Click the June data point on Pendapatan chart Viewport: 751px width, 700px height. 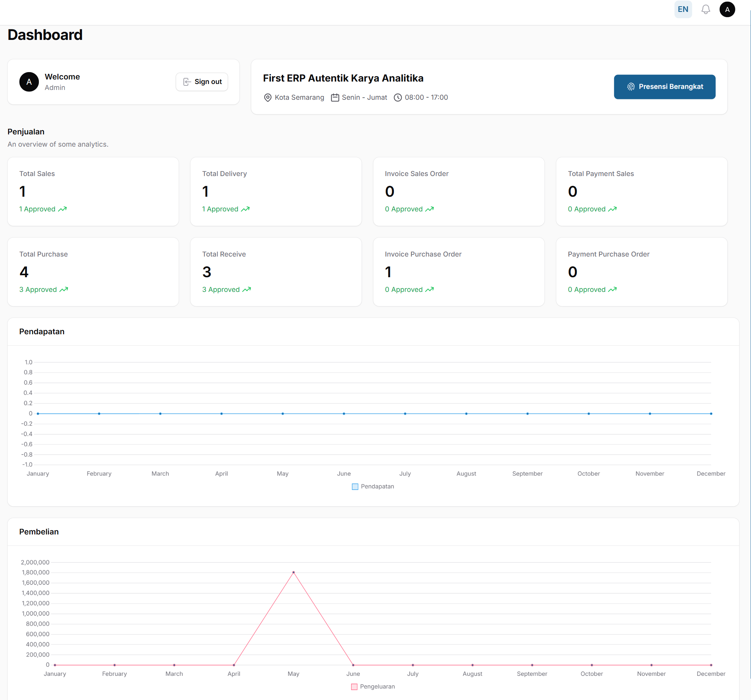tap(344, 413)
